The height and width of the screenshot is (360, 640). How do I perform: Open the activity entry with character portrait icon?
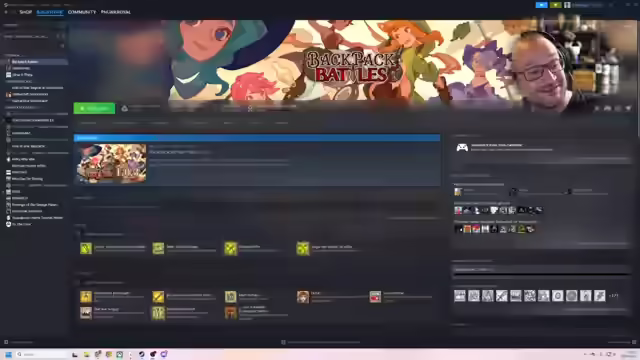[x=303, y=297]
